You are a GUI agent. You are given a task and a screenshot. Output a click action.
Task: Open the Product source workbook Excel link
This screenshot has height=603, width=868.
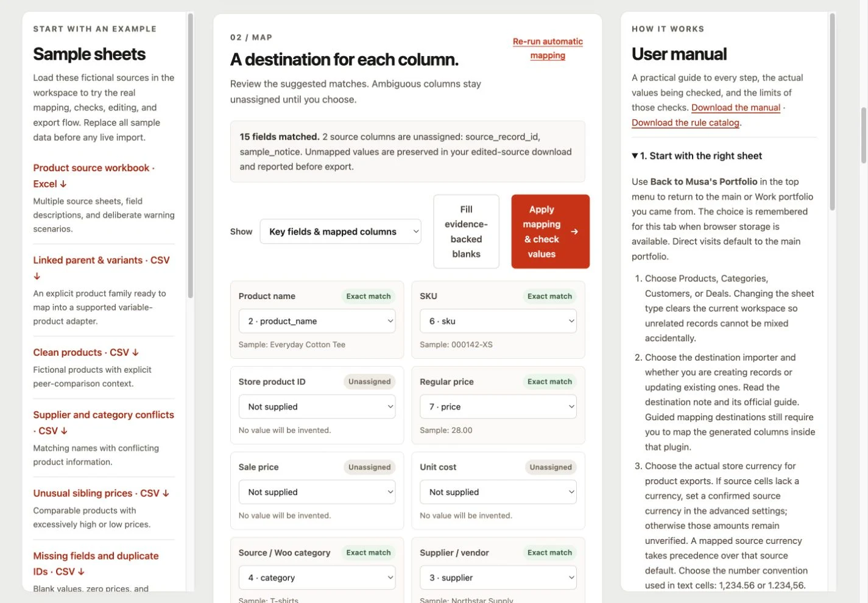pos(94,175)
